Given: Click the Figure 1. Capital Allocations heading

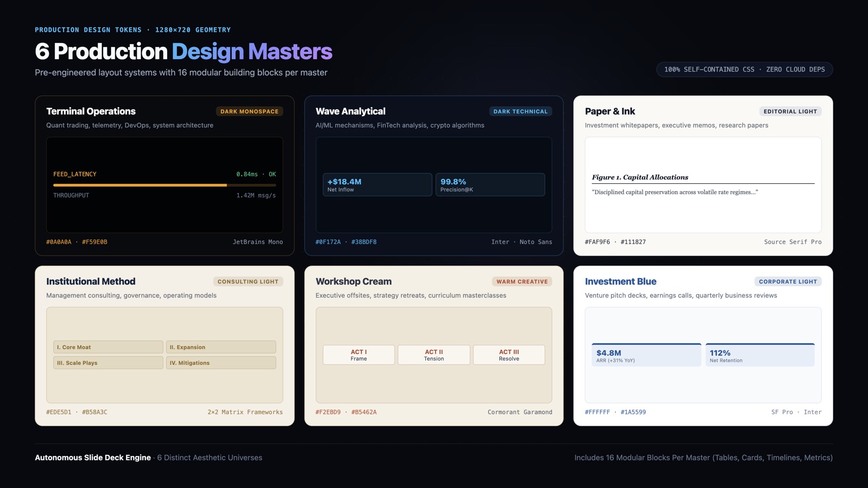Looking at the screenshot, I should 640,177.
